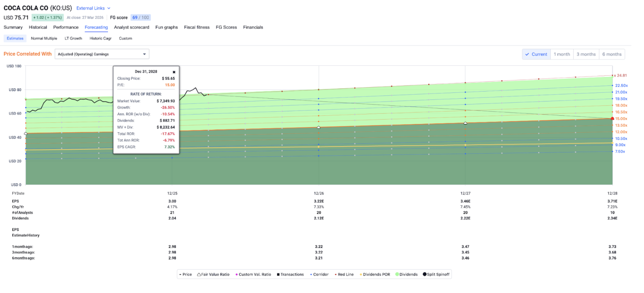
Task: Toggle the green Dividends legend item
Action: tap(406, 274)
